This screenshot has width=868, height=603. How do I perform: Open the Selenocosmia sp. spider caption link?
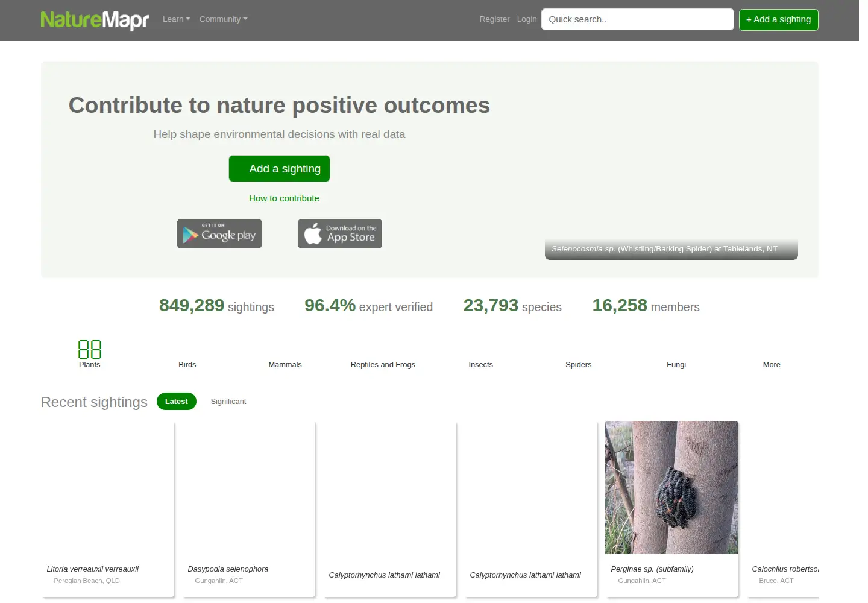pyautogui.click(x=664, y=249)
